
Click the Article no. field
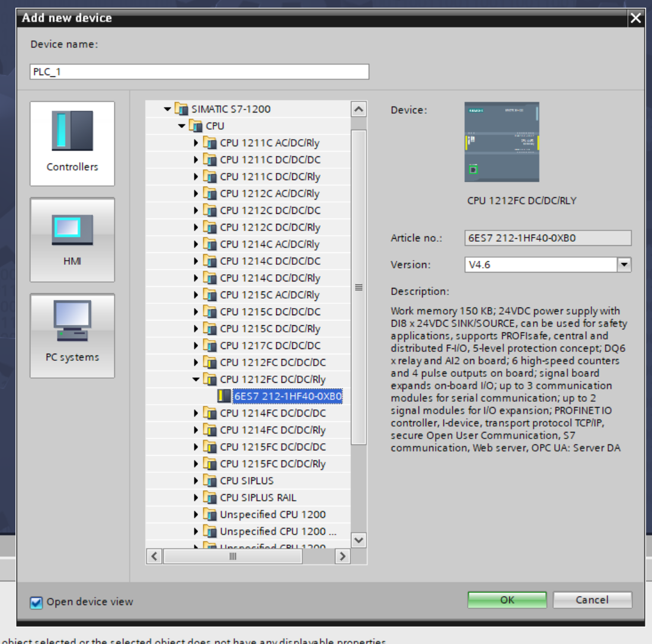click(x=548, y=238)
